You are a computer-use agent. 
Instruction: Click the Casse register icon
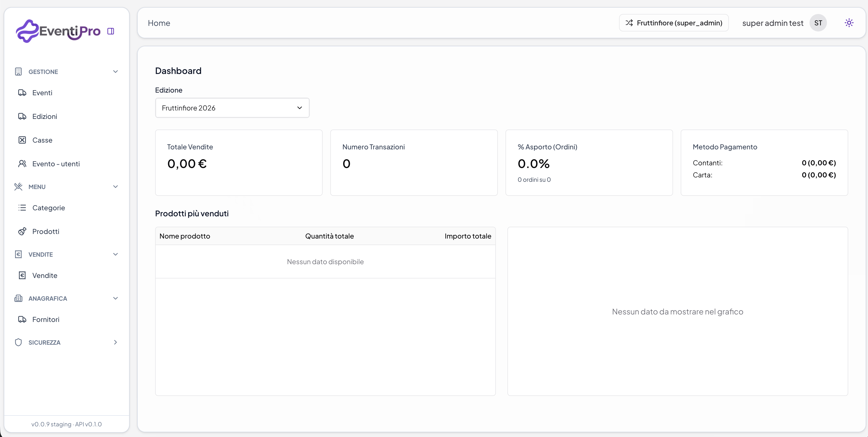tap(22, 140)
